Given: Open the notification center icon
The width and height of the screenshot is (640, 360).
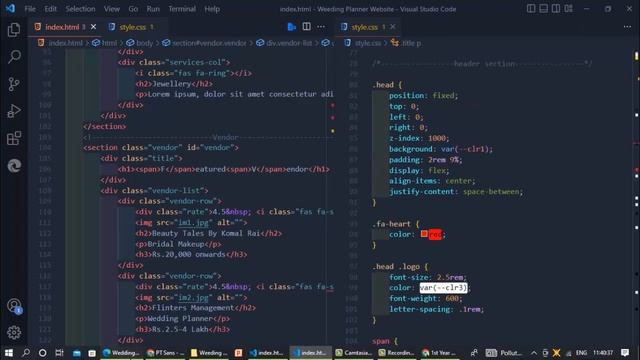Looking at the screenshot, I should tap(625, 353).
